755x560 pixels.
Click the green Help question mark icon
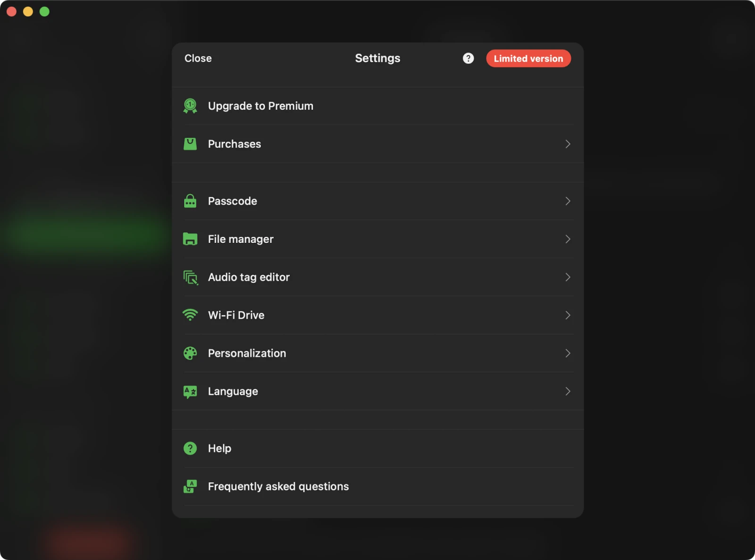[x=190, y=448]
